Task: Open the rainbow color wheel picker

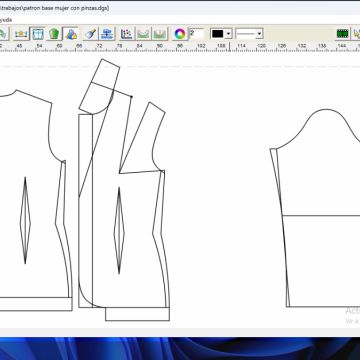Action: pos(180,34)
